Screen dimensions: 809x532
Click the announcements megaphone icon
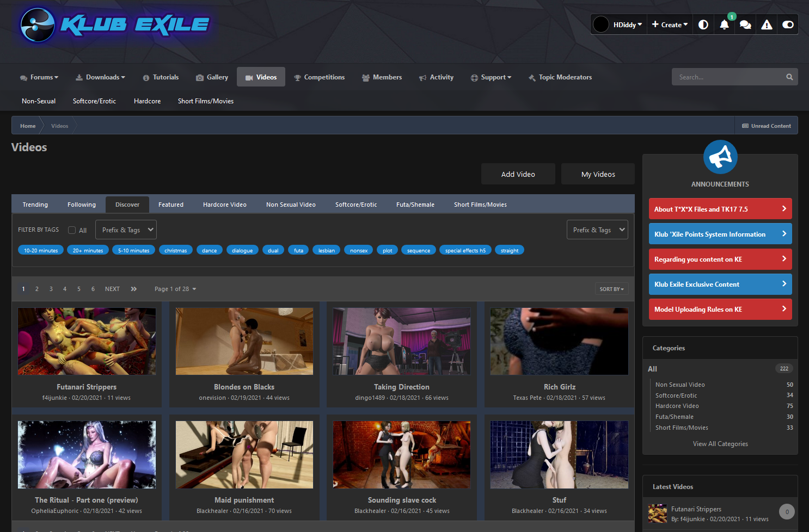720,157
